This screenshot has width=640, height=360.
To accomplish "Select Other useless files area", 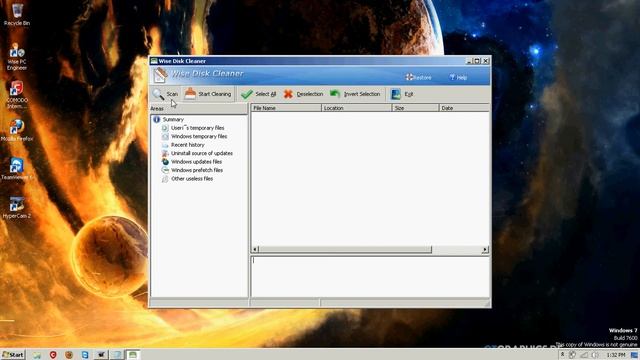I will pos(192,179).
